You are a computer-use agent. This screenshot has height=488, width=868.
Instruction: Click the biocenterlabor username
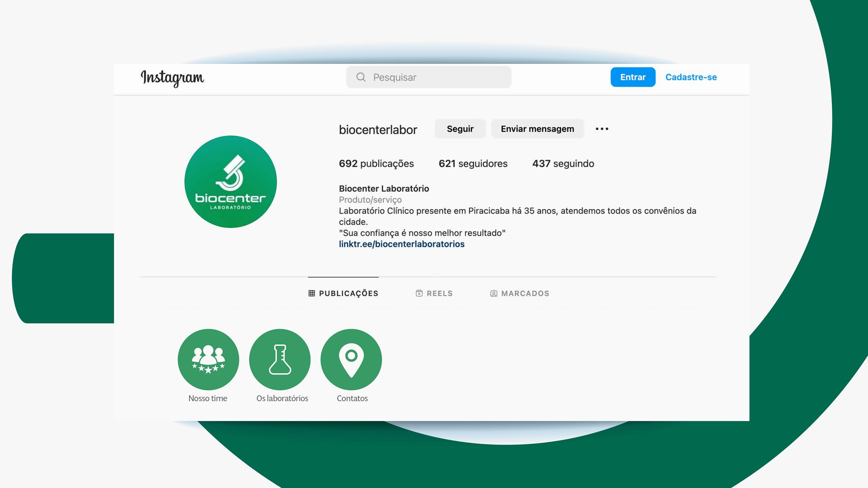pyautogui.click(x=378, y=130)
